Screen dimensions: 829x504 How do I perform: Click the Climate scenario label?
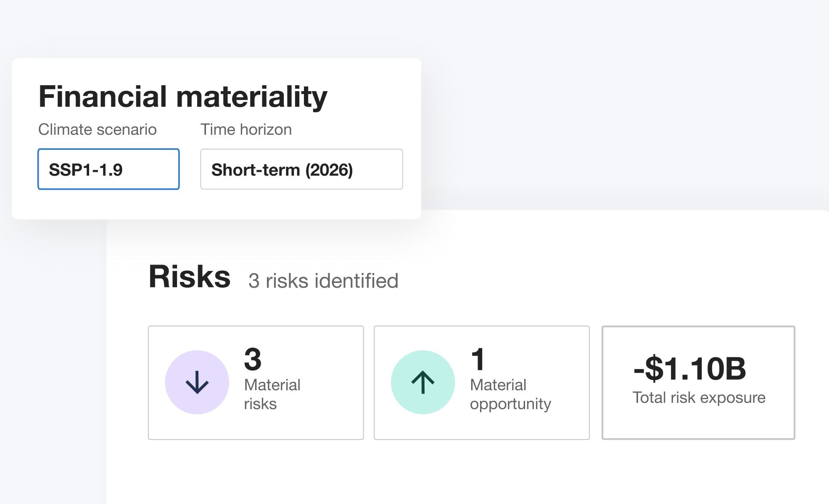coord(98,129)
